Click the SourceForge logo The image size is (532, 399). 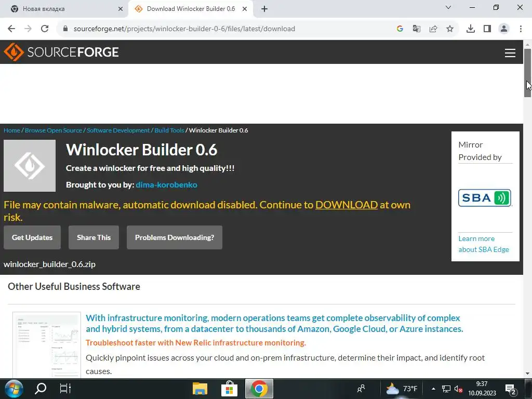point(61,52)
